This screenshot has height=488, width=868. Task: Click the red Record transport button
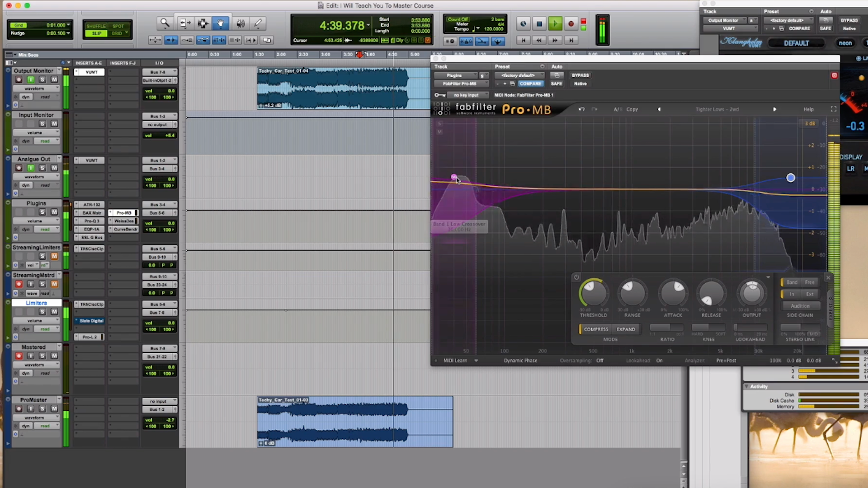tap(571, 24)
